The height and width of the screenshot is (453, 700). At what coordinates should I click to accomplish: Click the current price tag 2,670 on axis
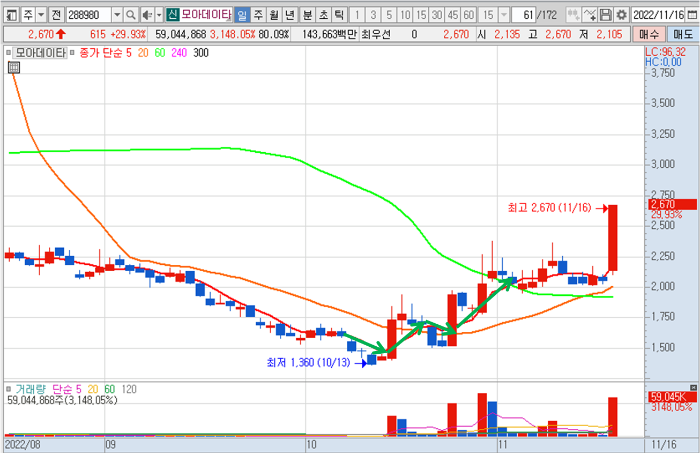[672, 204]
